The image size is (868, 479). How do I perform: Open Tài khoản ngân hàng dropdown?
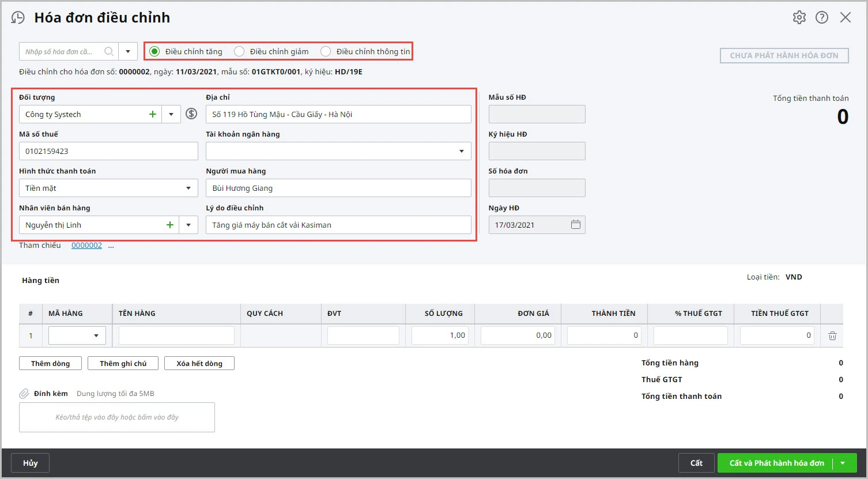[461, 151]
